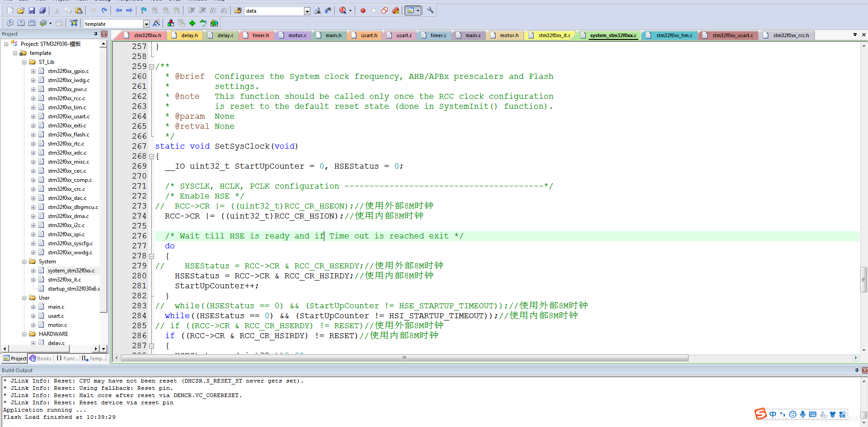Image resolution: width=868 pixels, height=427 pixels.
Task: Close the Build Output panel
Action: point(864,370)
